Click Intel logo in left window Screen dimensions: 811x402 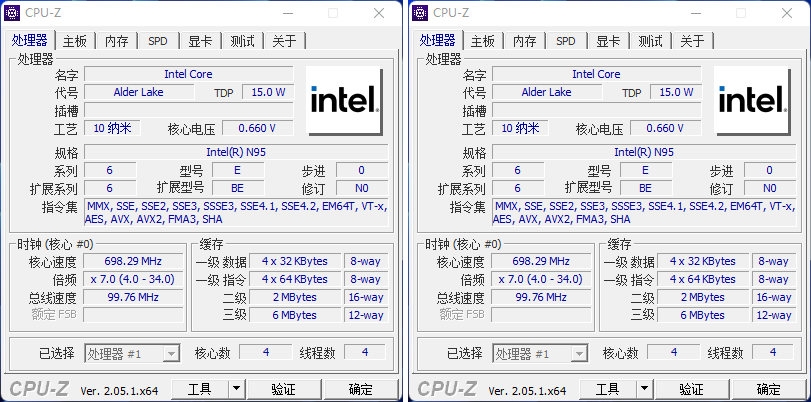[x=344, y=100]
